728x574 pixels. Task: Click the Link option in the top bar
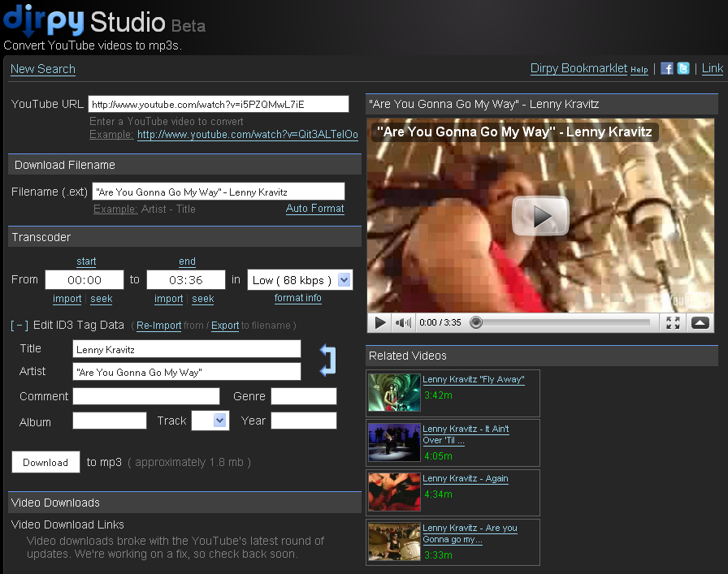[x=713, y=69]
